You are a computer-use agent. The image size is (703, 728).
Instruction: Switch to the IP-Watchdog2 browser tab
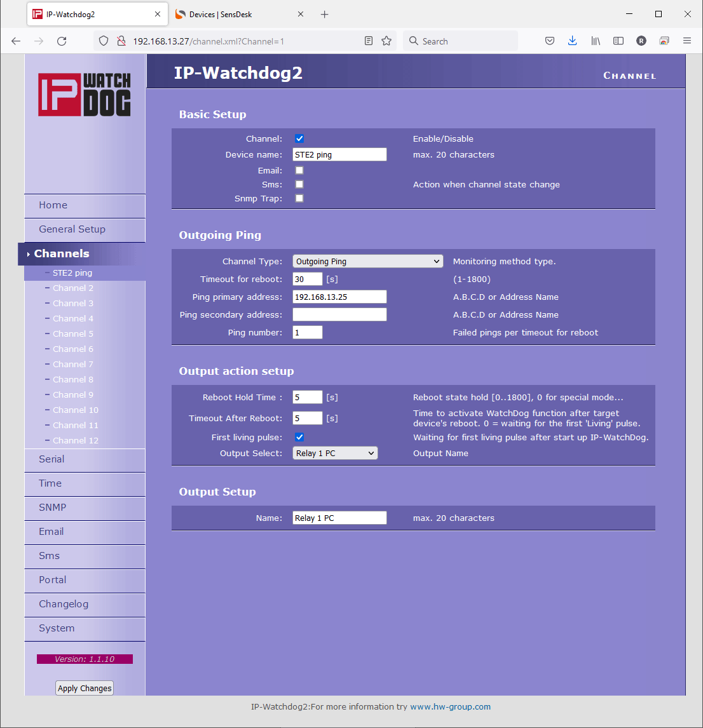[x=98, y=15]
